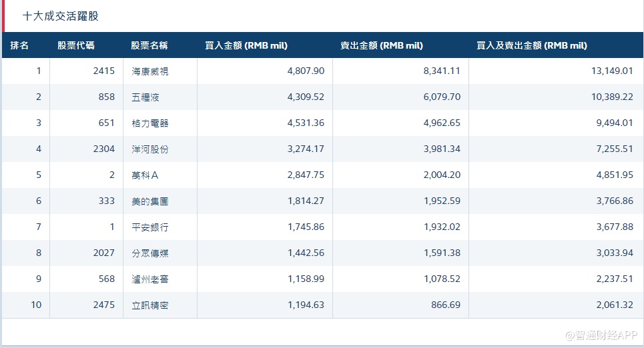
Task: Select the 五糧液 stock name
Action: 145,97
